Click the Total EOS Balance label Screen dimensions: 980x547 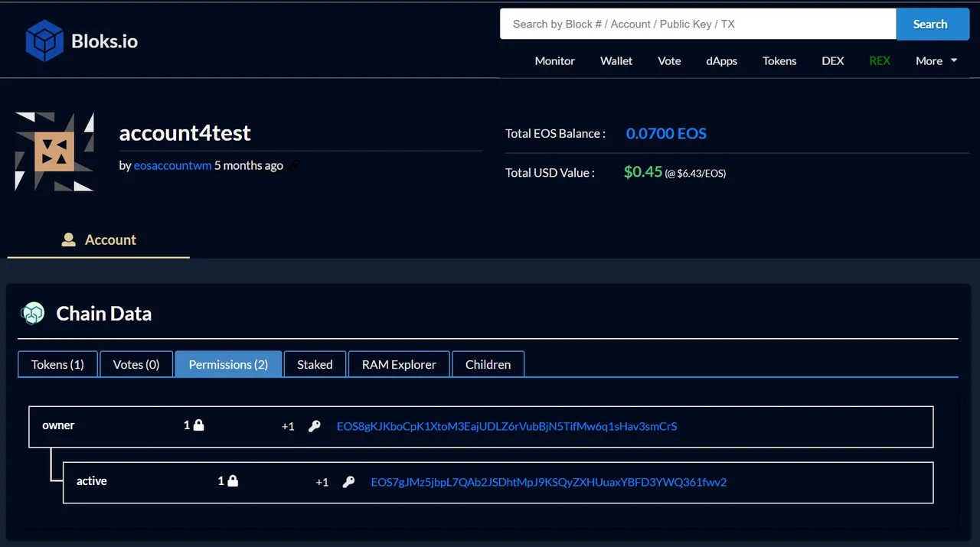(555, 133)
